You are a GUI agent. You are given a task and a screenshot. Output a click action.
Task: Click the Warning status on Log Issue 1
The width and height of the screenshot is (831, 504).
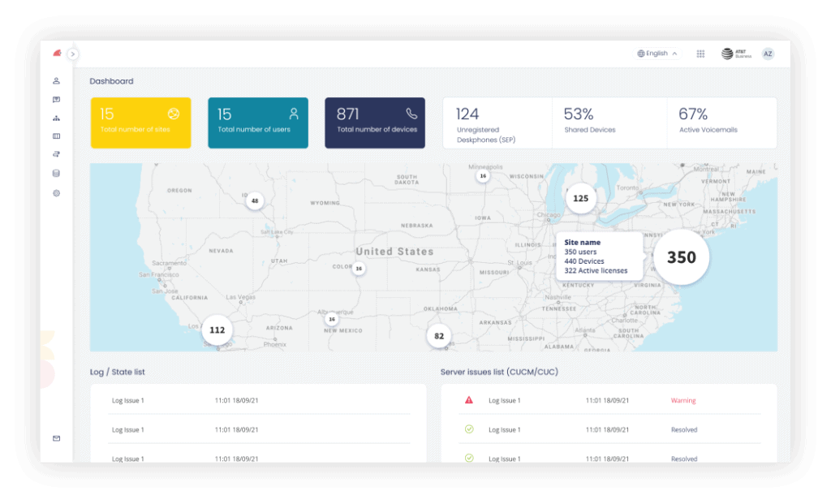tap(683, 400)
